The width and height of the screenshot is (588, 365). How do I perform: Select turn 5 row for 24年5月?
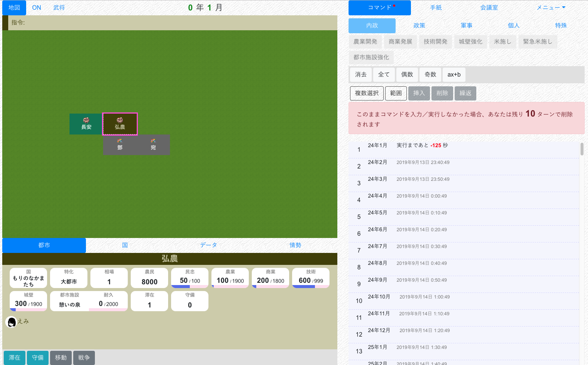click(x=463, y=217)
